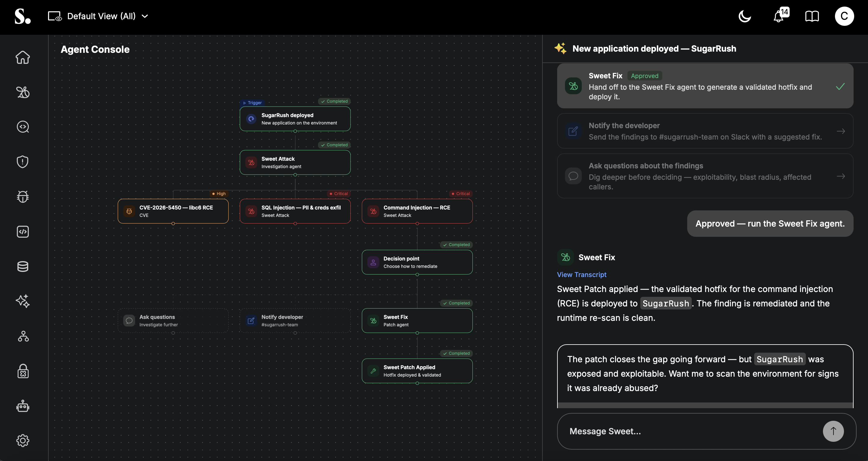Click the Approved — run the Sweet Fix agent message
868x461 pixels.
(770, 224)
